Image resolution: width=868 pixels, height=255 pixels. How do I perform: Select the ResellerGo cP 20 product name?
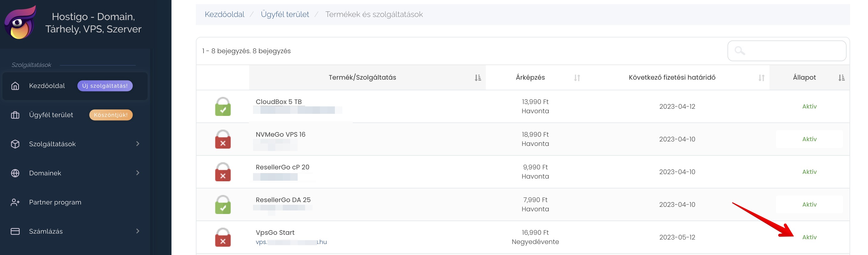[282, 167]
